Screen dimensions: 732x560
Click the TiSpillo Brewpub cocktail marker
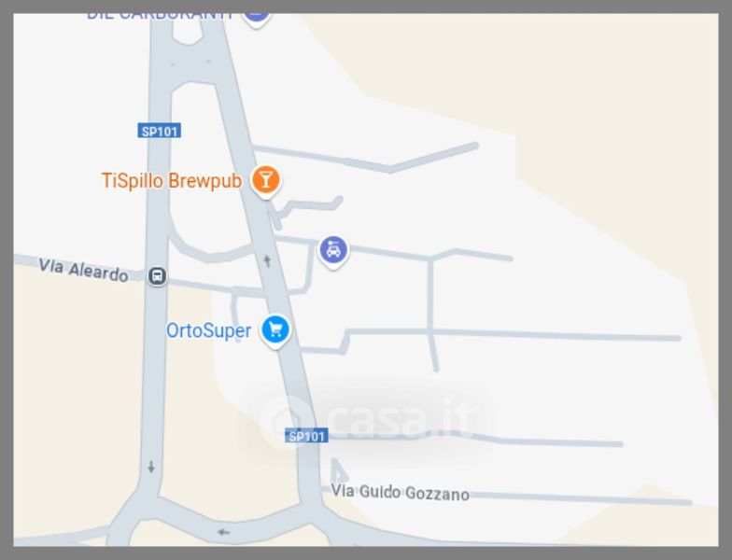265,181
